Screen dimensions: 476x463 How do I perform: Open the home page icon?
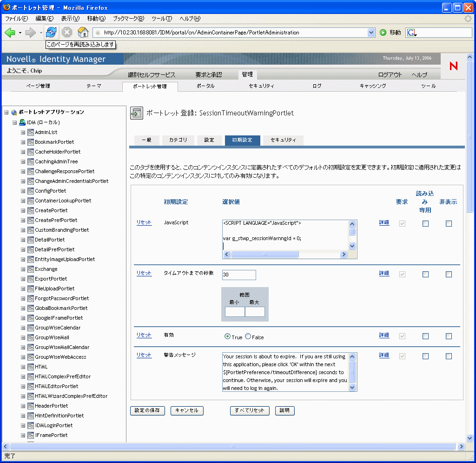coord(83,32)
